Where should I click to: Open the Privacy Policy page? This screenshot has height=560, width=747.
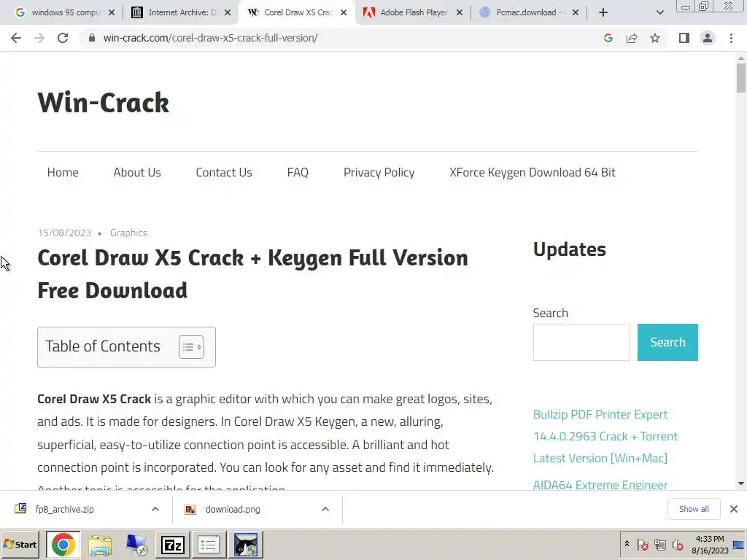coord(379,172)
